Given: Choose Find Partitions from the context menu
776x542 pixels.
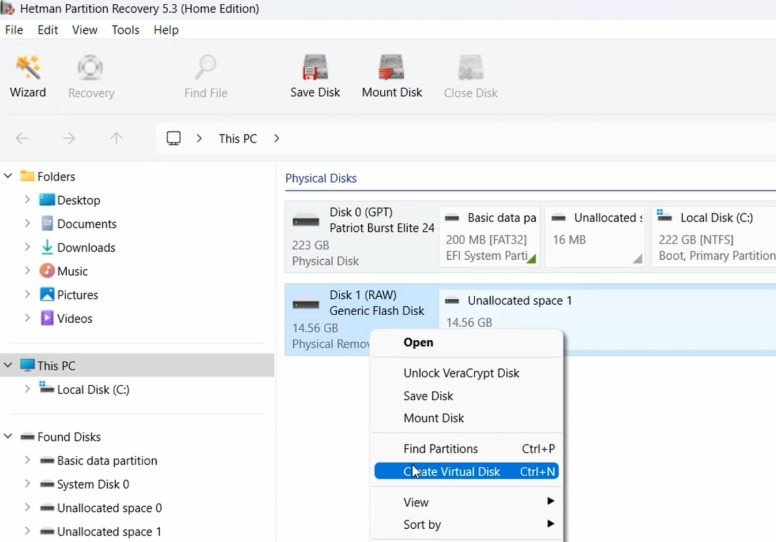Looking at the screenshot, I should [467, 449].
